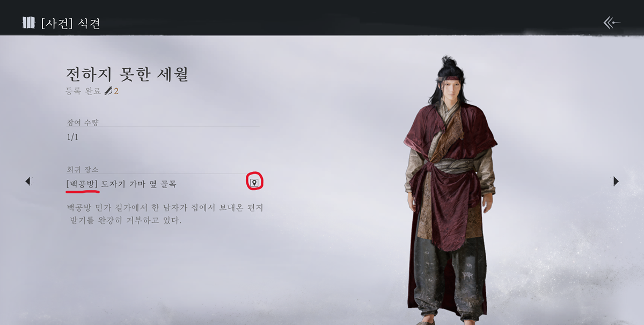Click the 도자기 가마 옆 골목 location text
The height and width of the screenshot is (325, 644).
(139, 184)
